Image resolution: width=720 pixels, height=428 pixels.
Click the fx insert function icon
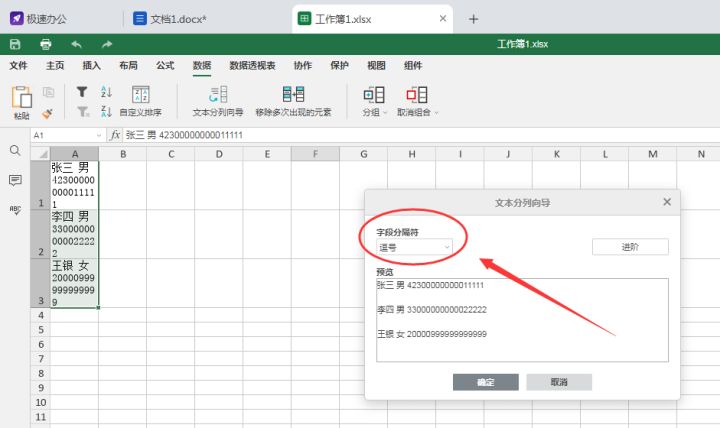click(115, 135)
